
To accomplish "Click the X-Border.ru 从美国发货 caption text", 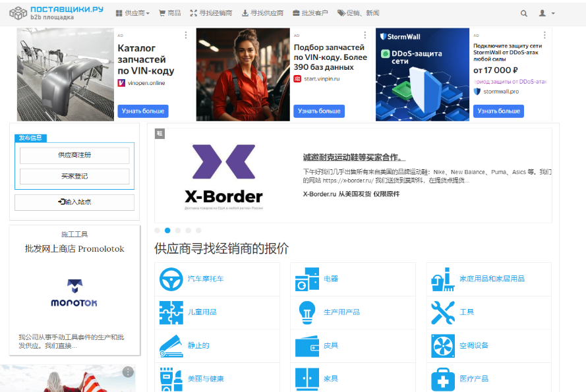I will click(x=351, y=194).
